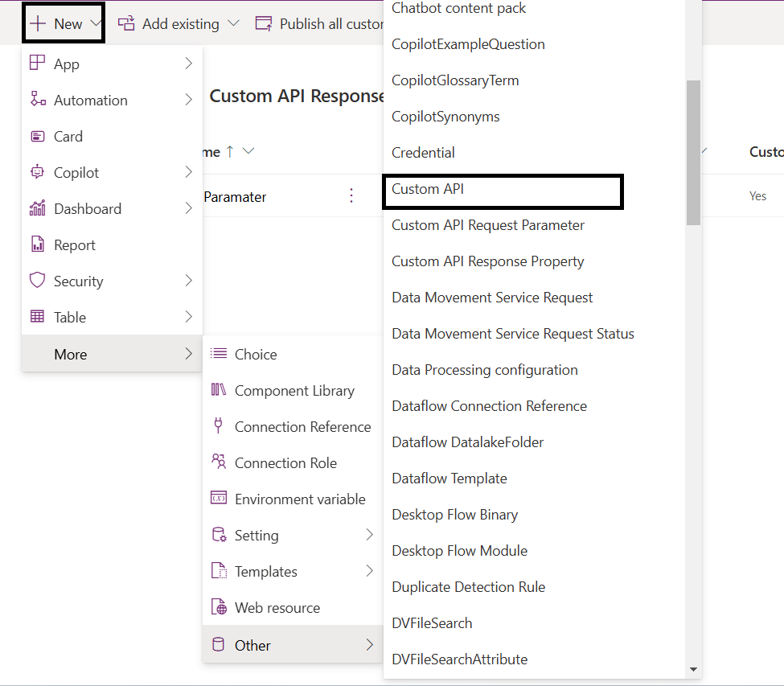
Task: Click the Component Library books icon
Action: click(x=219, y=389)
